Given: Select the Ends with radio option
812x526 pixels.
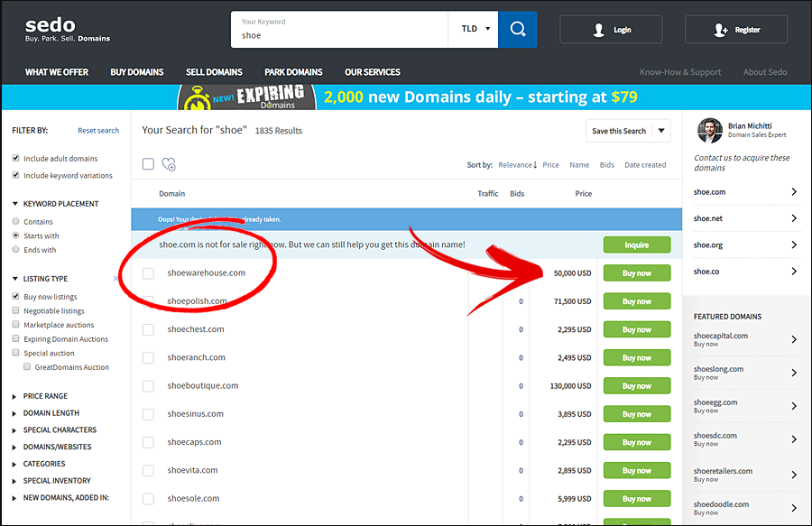Looking at the screenshot, I should (x=15, y=249).
